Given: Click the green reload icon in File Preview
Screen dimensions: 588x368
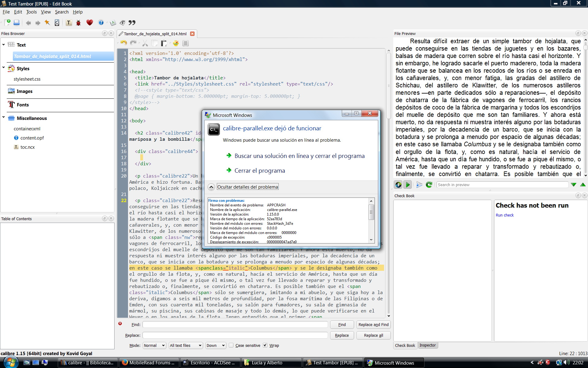Looking at the screenshot, I should click(x=429, y=185).
